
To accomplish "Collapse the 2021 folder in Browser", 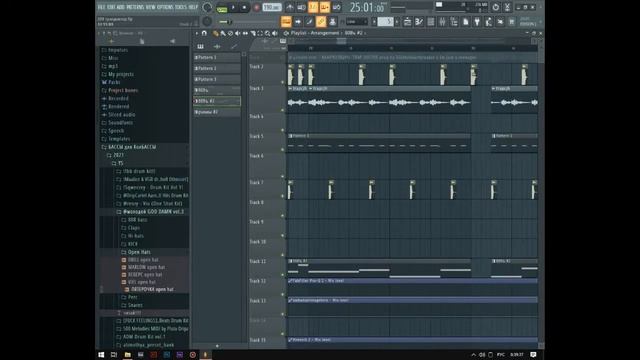I will [x=118, y=155].
